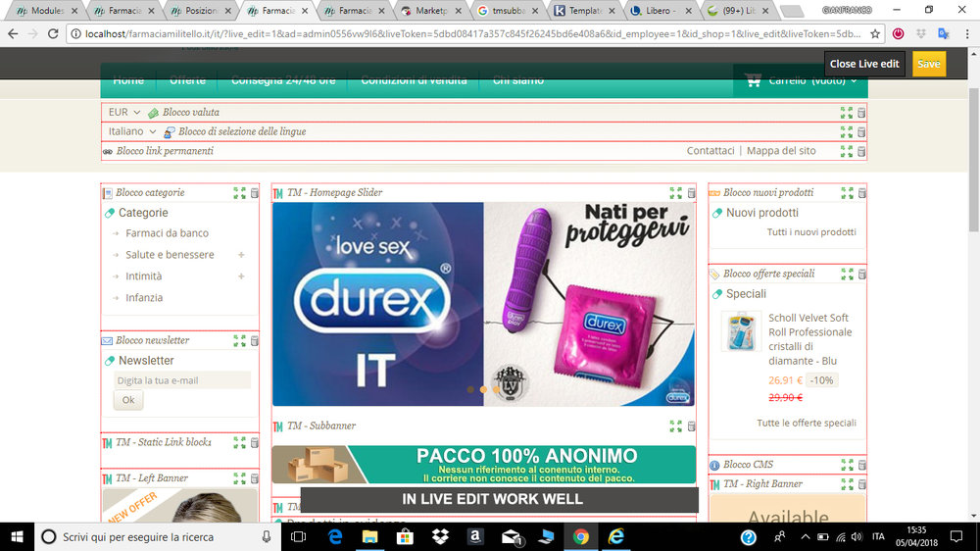Click move icon of Blocco di selezione delle lingue

click(x=847, y=132)
